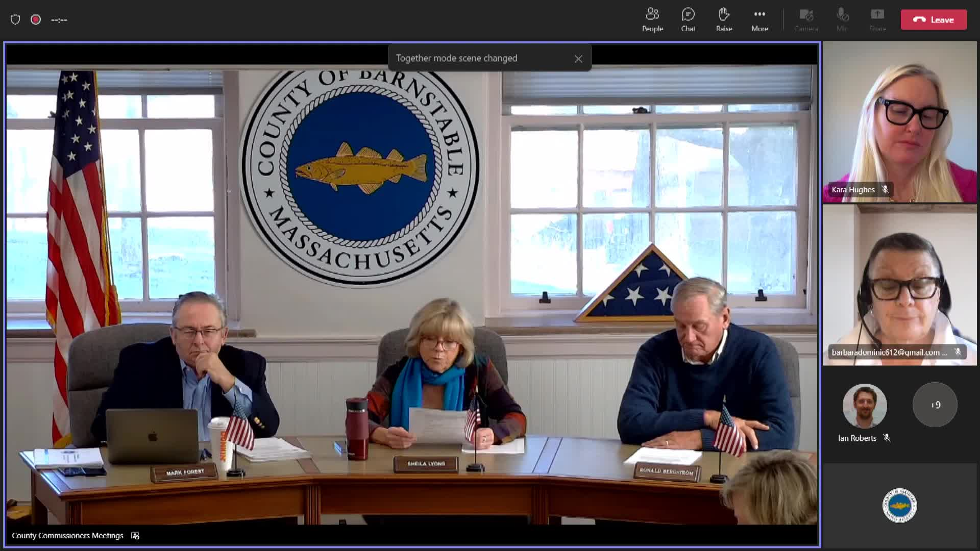Open the People panel
This screenshot has width=980, height=551.
[652, 19]
